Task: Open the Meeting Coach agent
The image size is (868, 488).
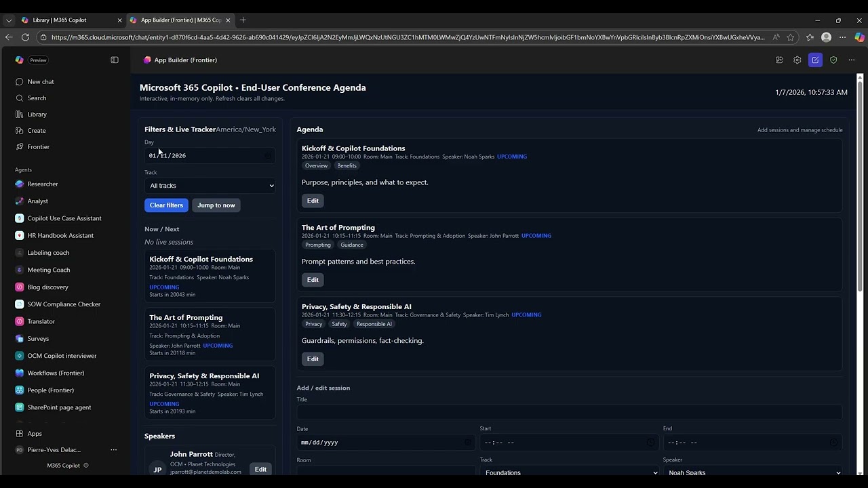Action: [48, 270]
